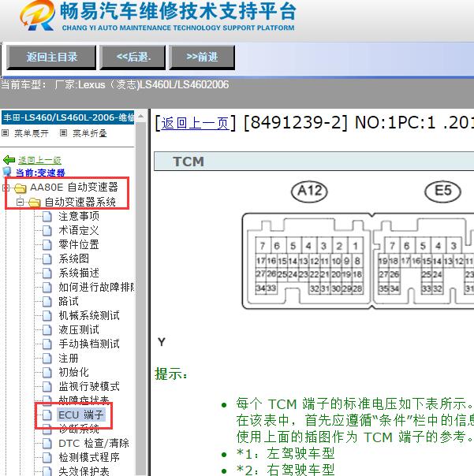Click the document icon beside 注册
Image resolution: width=474 pixels, height=476 pixels.
pos(47,359)
